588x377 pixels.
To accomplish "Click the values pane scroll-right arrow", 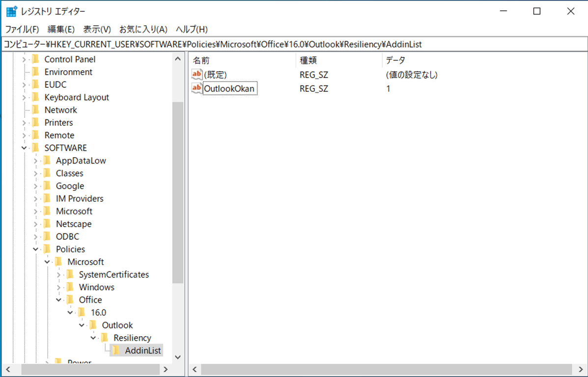I will click(x=581, y=370).
